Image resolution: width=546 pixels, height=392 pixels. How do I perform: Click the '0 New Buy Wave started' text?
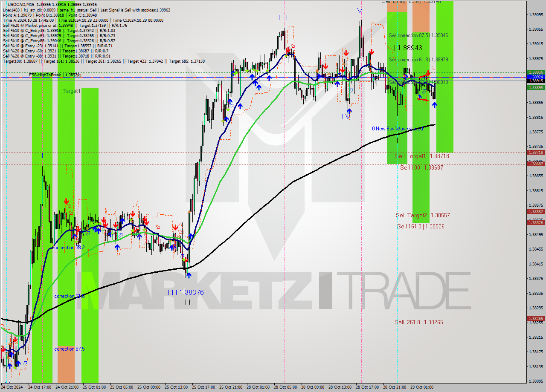(398, 129)
